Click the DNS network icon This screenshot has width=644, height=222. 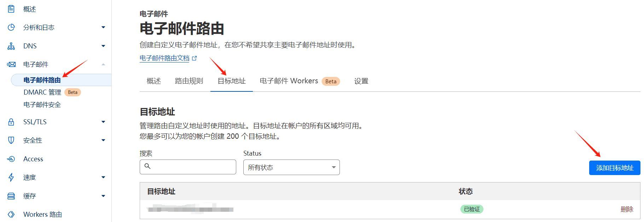click(x=11, y=46)
